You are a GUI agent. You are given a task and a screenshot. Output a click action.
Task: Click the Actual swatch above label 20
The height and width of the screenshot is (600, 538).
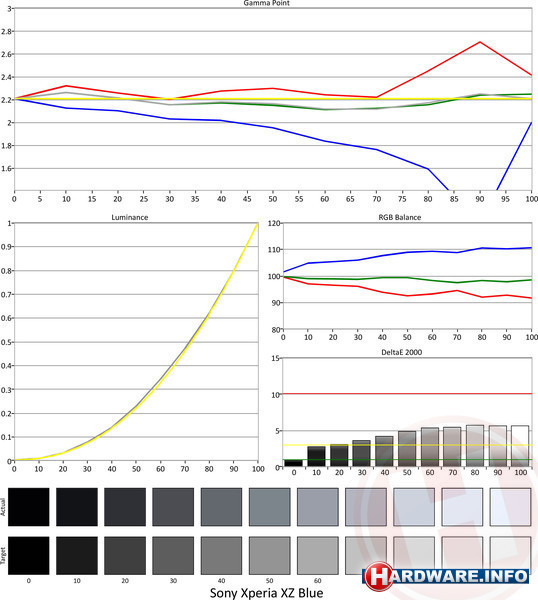pyautogui.click(x=125, y=507)
